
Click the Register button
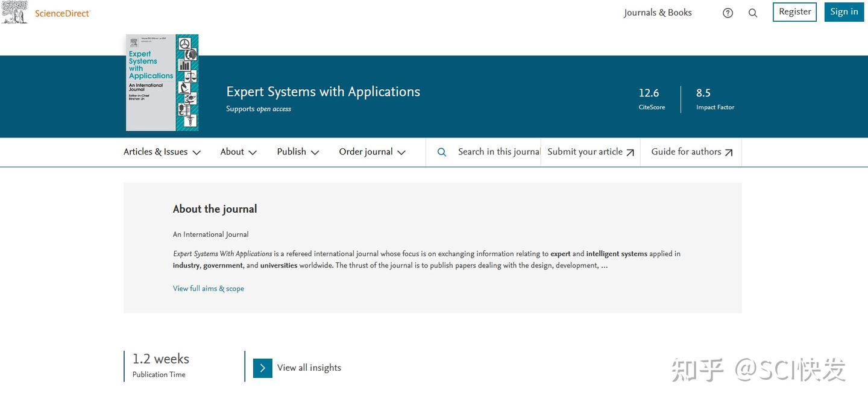(794, 11)
